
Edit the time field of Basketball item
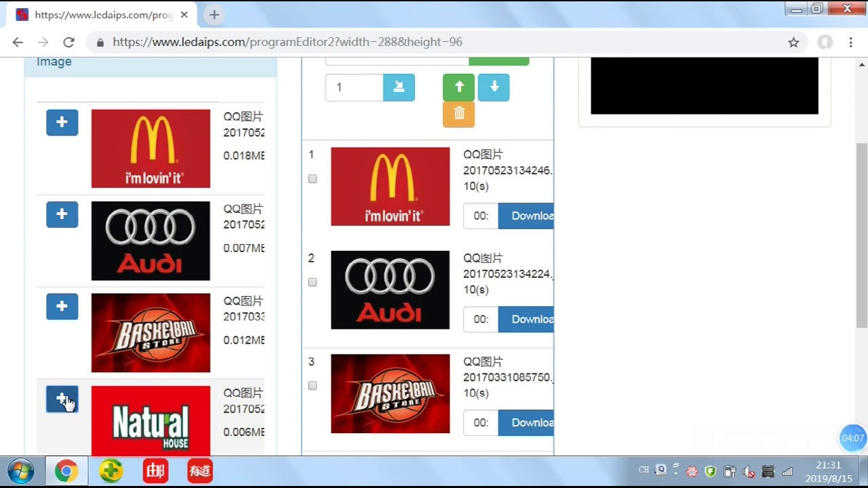point(481,423)
